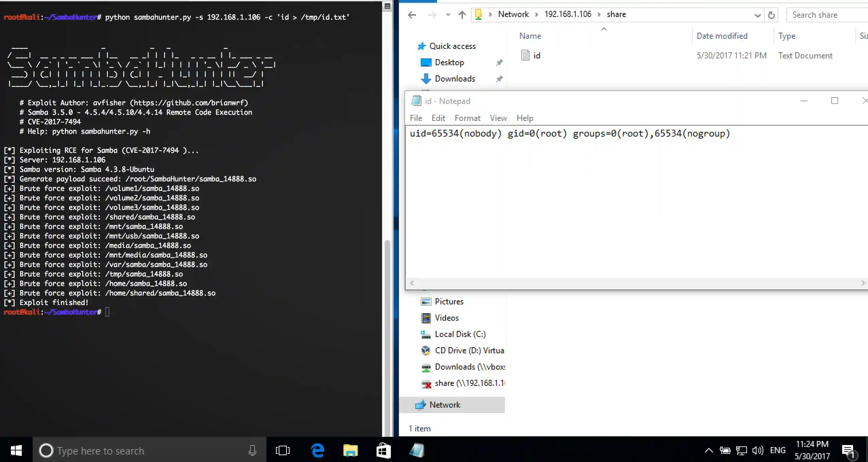Go up one folder level
Screen dimensions: 868x462
point(462,15)
